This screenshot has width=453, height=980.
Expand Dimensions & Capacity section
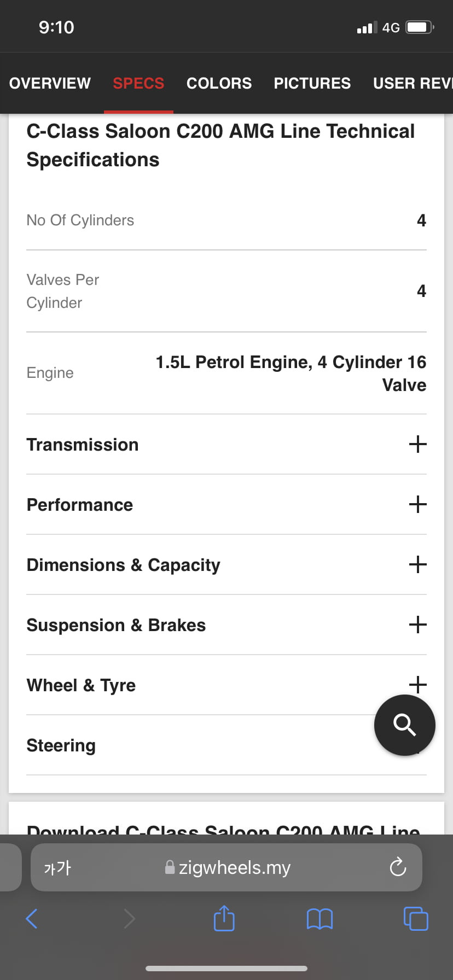click(x=226, y=565)
